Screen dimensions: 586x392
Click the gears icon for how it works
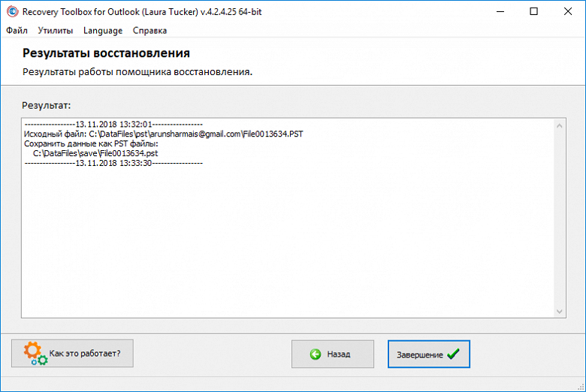[35, 353]
